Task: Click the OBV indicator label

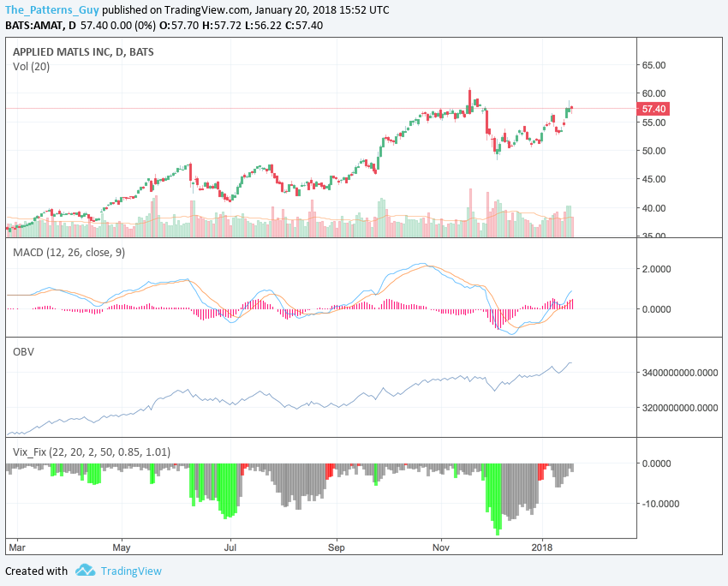Action: tap(23, 352)
